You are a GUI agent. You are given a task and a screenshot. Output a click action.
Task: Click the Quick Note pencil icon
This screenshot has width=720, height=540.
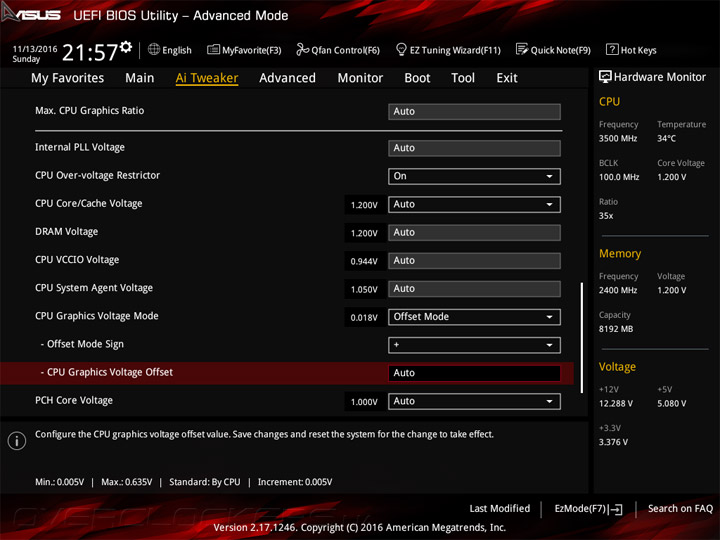point(522,49)
